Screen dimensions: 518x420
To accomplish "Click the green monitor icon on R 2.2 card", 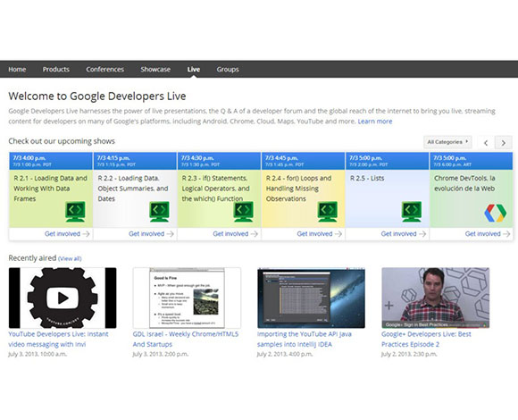I will click(159, 212).
